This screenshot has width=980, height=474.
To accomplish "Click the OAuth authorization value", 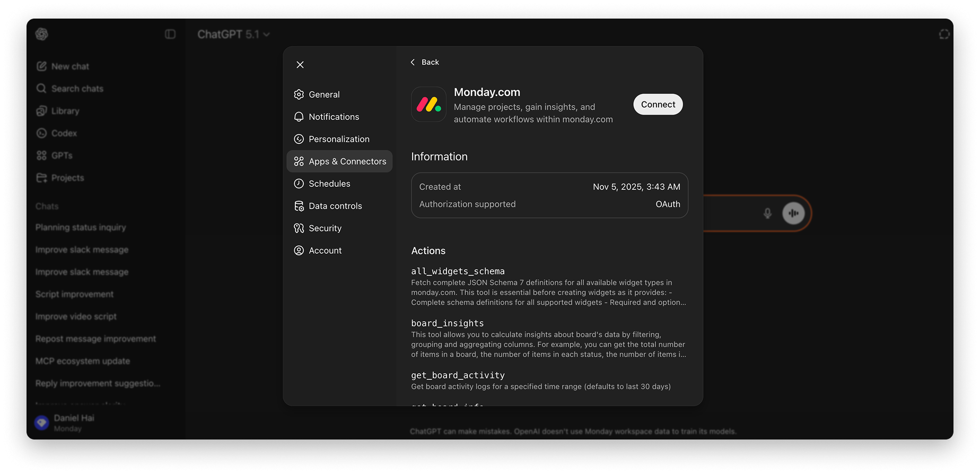I will click(x=668, y=204).
